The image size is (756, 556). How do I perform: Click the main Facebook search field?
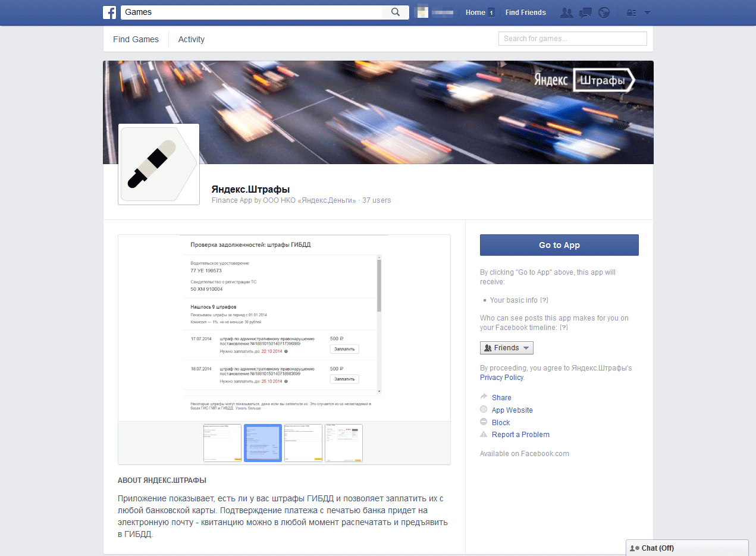pos(252,12)
